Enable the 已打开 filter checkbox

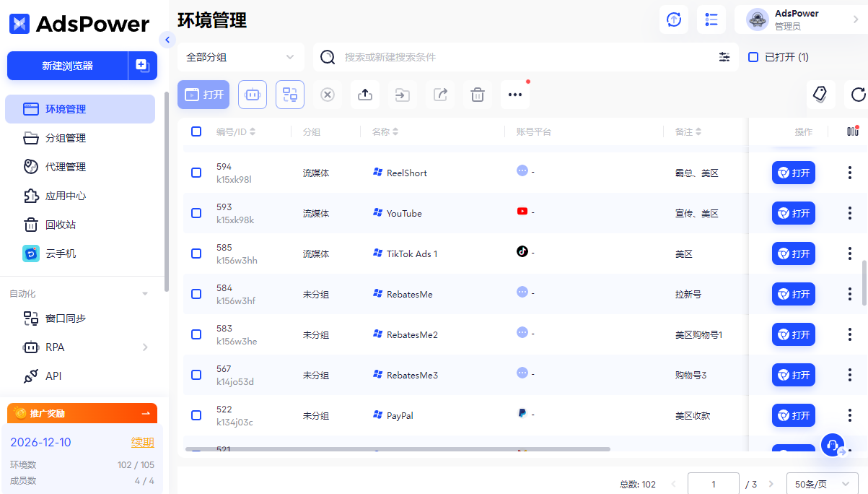[x=753, y=56]
